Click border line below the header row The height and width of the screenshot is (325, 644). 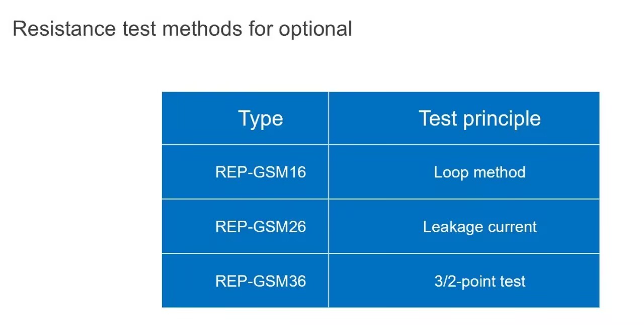380,145
